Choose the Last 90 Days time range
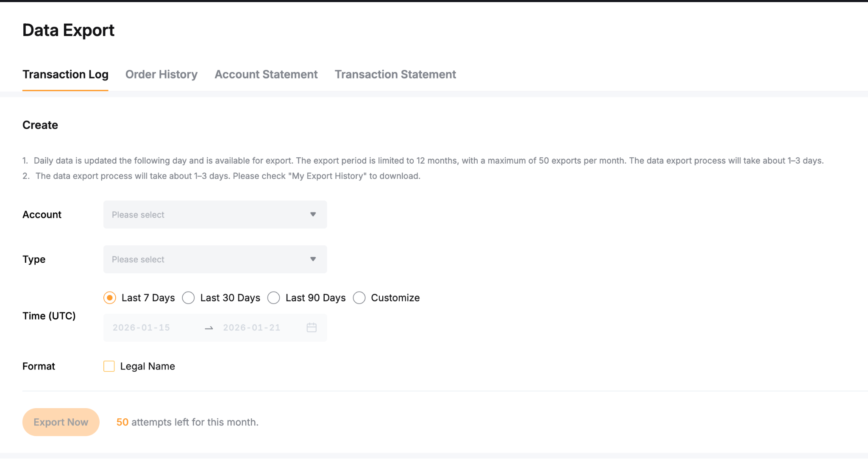 tap(274, 298)
